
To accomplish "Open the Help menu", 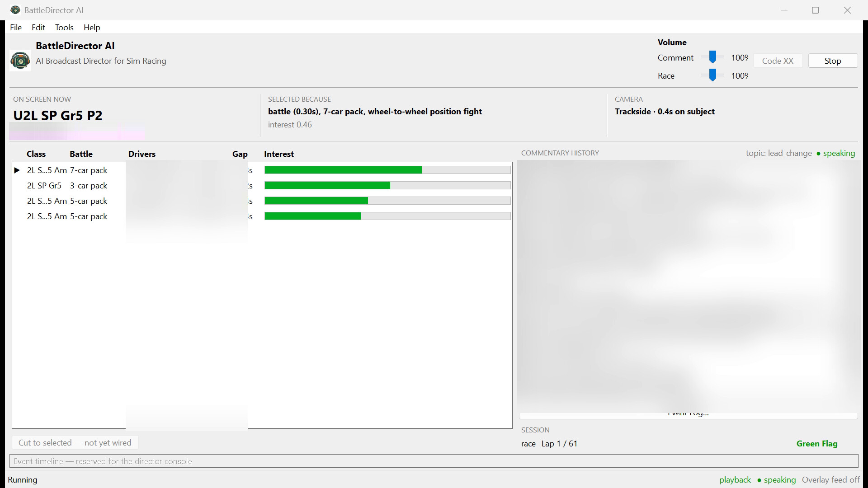I will (92, 27).
